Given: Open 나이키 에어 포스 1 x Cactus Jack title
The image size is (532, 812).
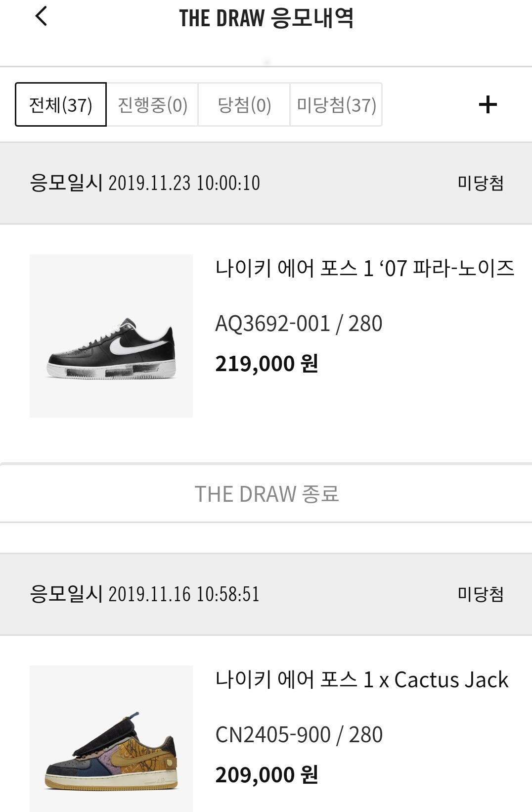Looking at the screenshot, I should point(361,679).
